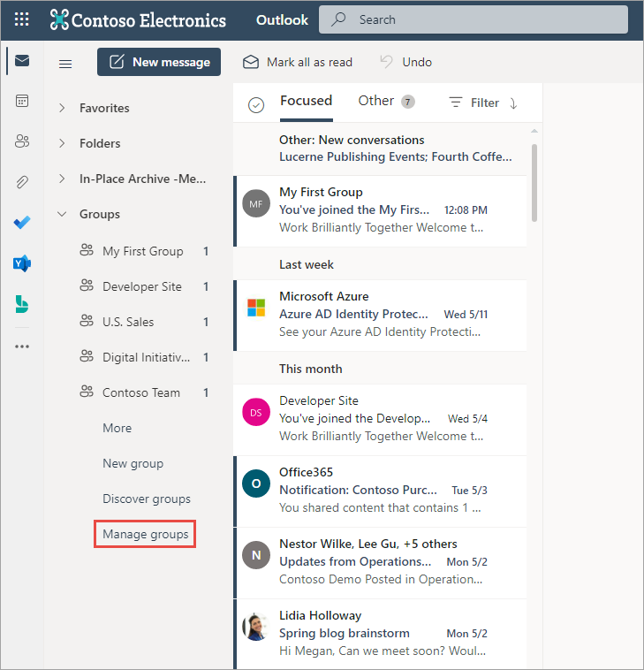Click group icon next to Digital Initiatives
The width and height of the screenshot is (644, 670).
click(x=87, y=356)
